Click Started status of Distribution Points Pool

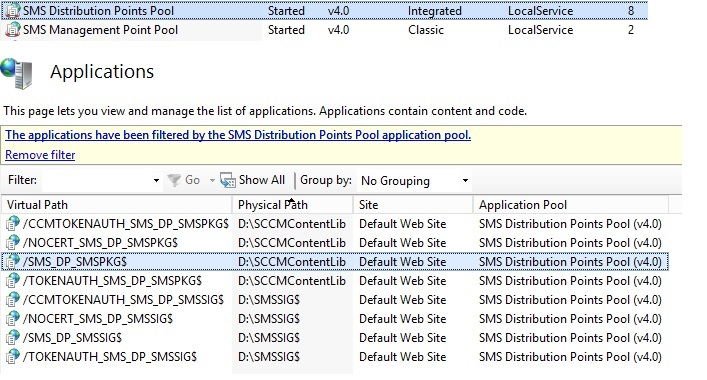(x=286, y=11)
